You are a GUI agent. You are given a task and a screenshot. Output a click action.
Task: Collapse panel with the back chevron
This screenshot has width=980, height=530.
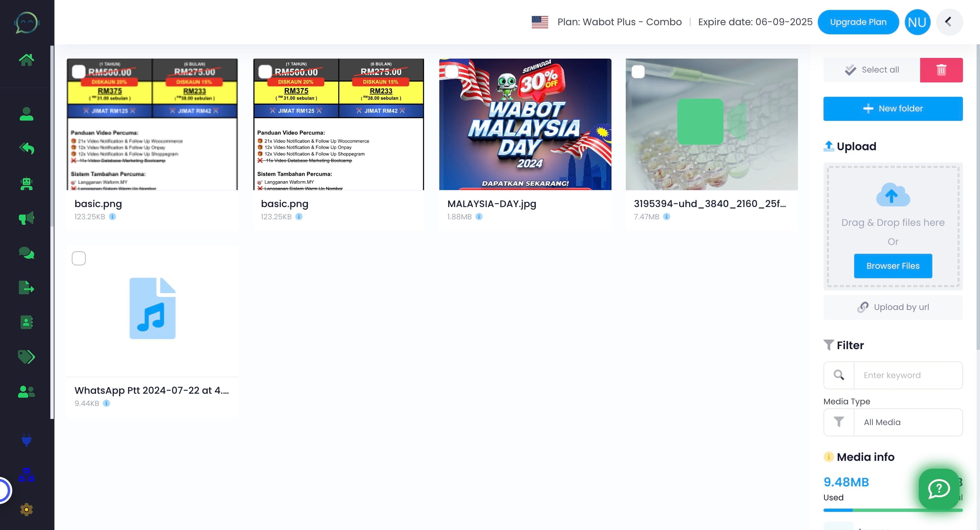click(x=949, y=22)
